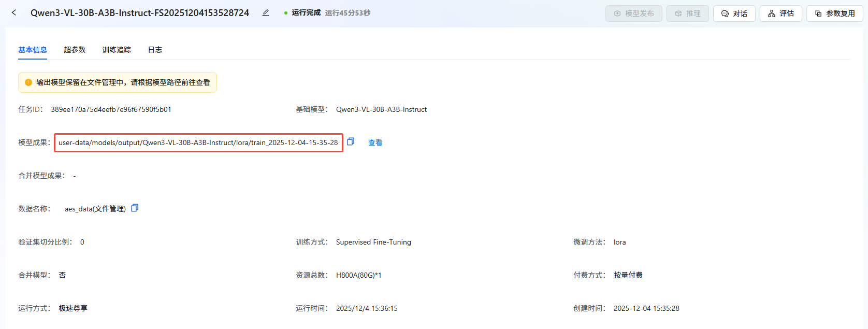The width and height of the screenshot is (868, 329).
Task: Start 评估 for this model
Action: [780, 13]
